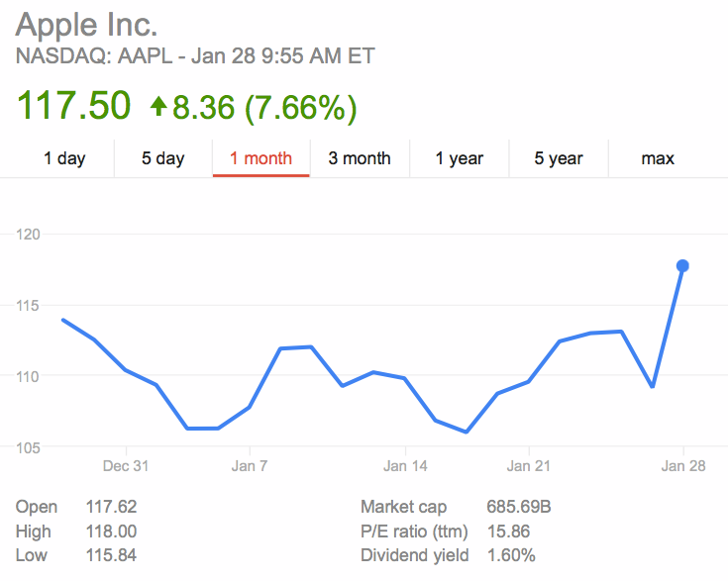728x581 pixels.
Task: Click the green up arrow icon
Action: point(158,106)
